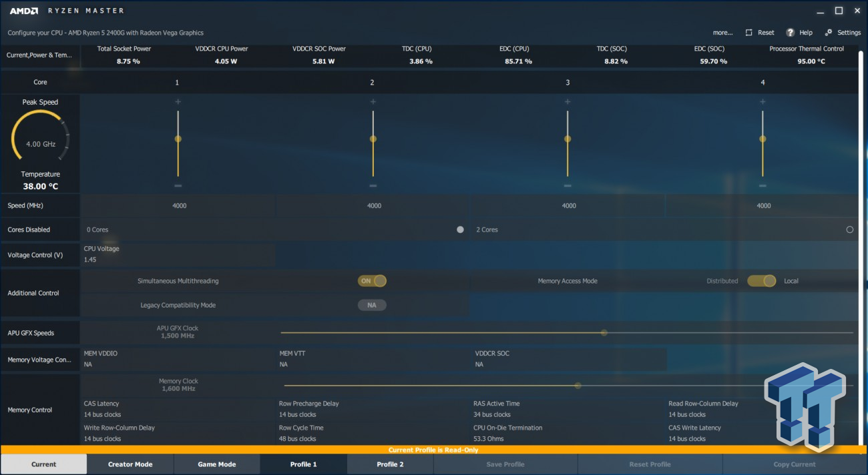The width and height of the screenshot is (868, 475).
Task: Click the 'Current Profile is Read-Only' status bar
Action: tap(433, 450)
